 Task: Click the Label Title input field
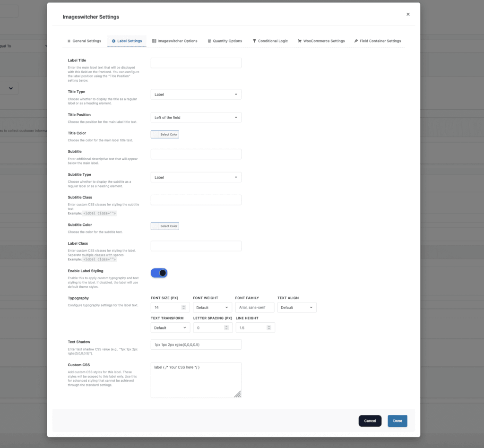point(196,63)
